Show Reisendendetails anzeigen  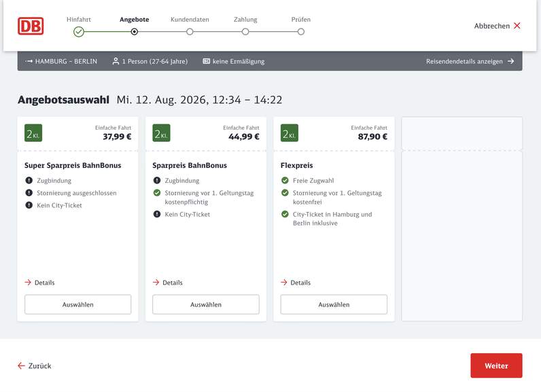[470, 61]
